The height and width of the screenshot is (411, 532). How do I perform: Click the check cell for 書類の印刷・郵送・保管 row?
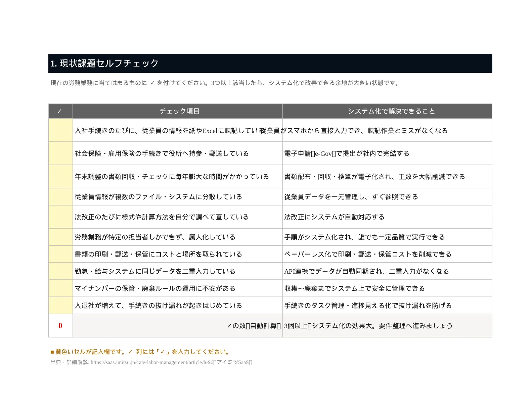tap(61, 254)
